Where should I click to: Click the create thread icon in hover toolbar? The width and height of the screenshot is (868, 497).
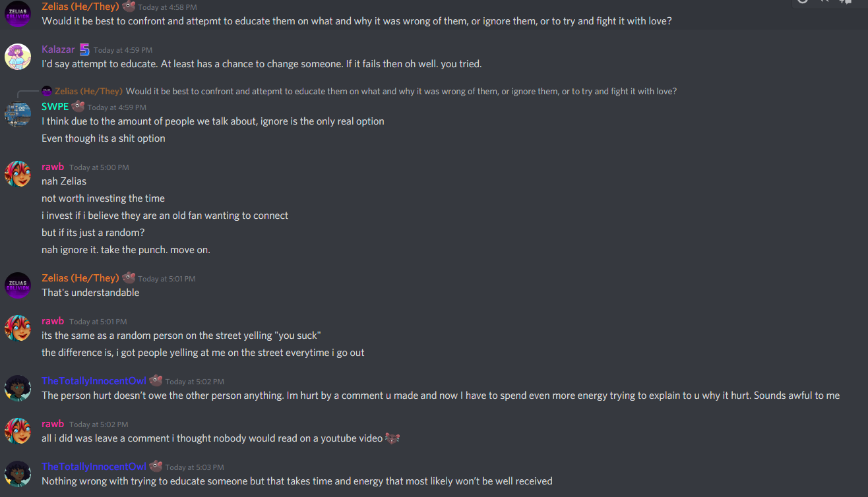pos(846,1)
